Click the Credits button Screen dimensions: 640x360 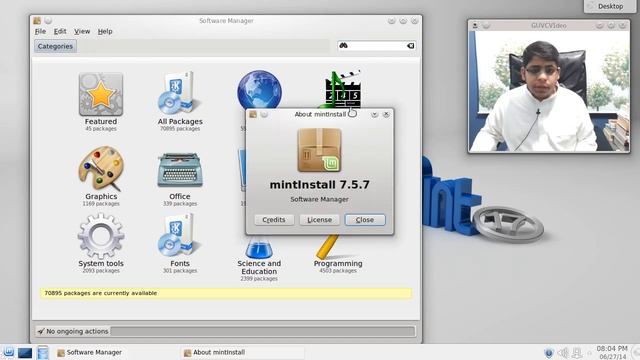click(274, 220)
